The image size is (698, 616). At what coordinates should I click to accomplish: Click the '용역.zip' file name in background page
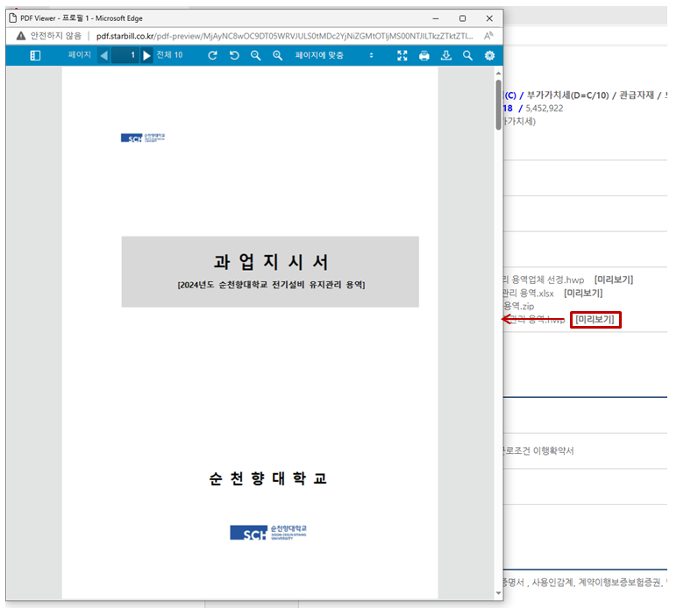click(518, 306)
